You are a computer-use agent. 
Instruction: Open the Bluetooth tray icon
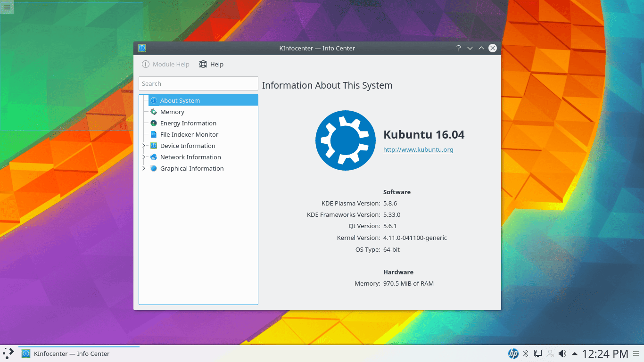click(526, 354)
